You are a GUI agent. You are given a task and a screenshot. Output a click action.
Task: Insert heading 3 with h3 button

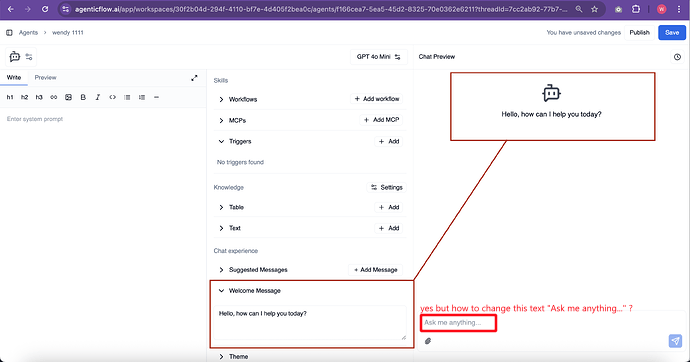click(x=39, y=97)
